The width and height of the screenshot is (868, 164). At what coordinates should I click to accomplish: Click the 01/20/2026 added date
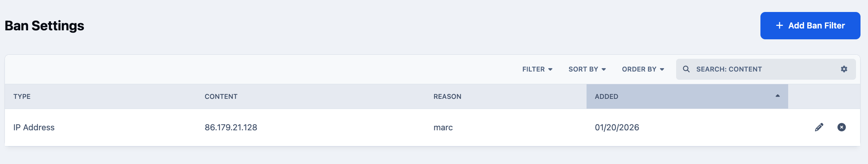click(x=617, y=127)
